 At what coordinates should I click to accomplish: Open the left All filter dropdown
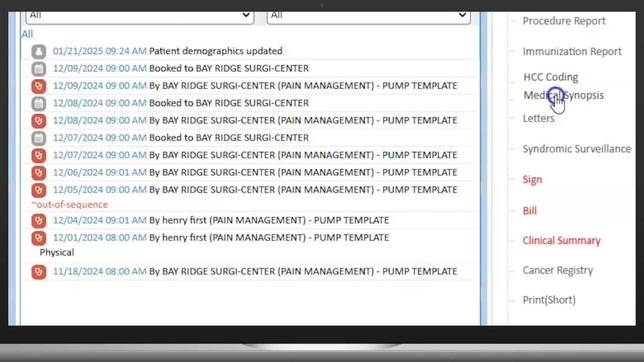click(x=139, y=16)
